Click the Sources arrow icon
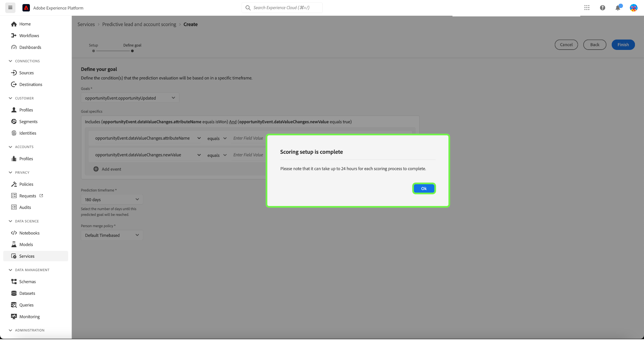Screen dimensions: 644x340 click(x=14, y=73)
